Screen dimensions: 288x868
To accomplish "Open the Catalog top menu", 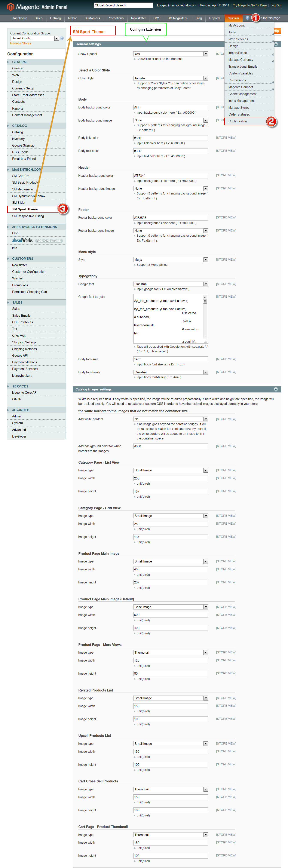I will tap(55, 18).
